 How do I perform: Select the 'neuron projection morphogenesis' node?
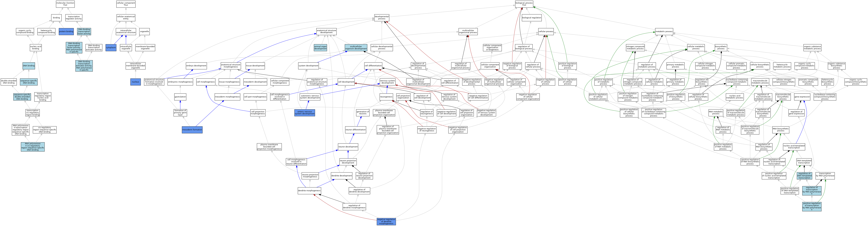click(x=310, y=175)
